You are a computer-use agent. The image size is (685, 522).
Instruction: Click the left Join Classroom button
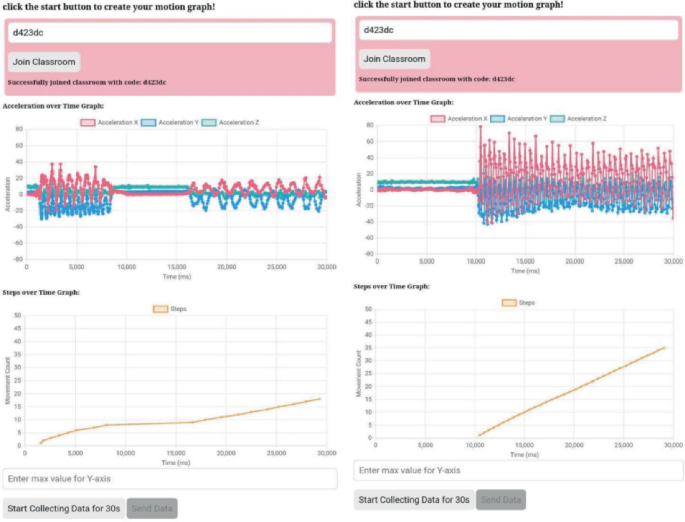(44, 62)
